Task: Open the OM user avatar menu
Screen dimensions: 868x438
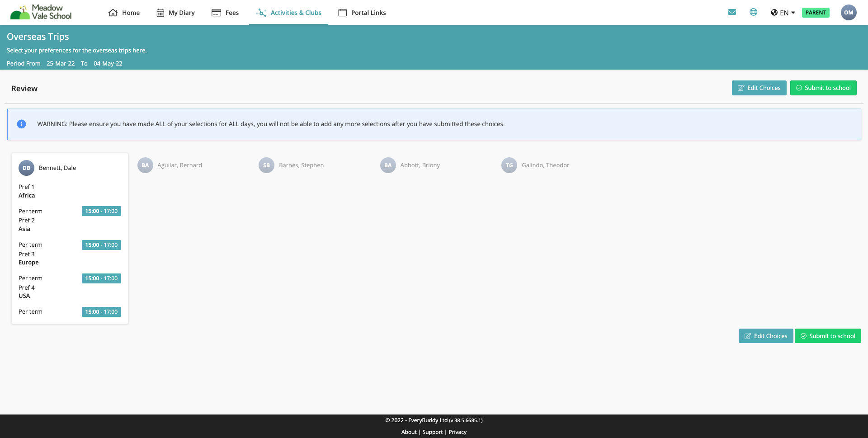Action: [x=849, y=13]
